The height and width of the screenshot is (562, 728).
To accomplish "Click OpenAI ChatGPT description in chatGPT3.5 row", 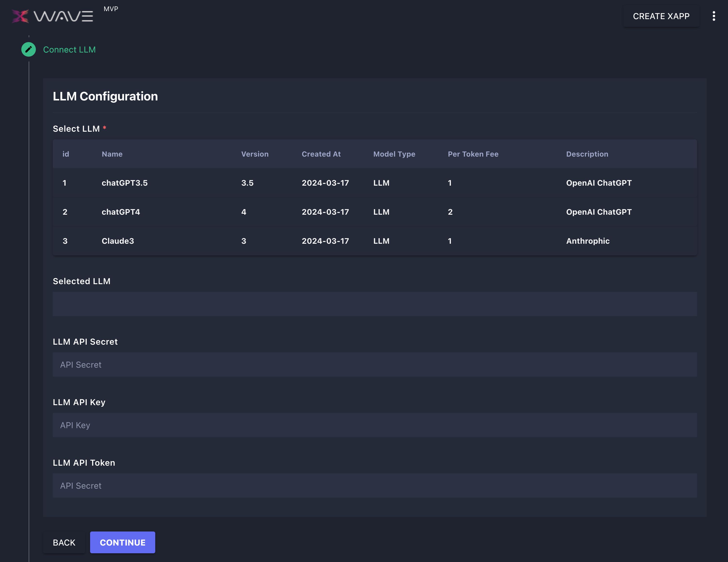I will (x=599, y=183).
